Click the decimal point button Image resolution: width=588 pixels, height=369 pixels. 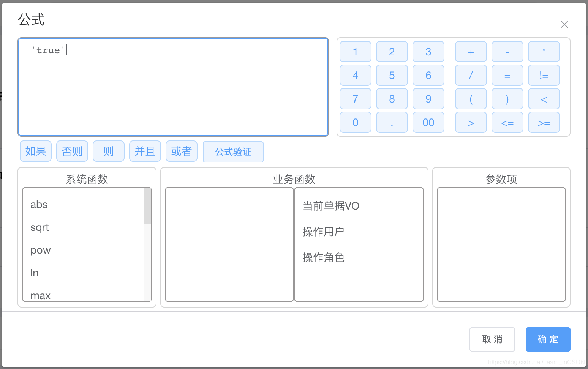pos(392,122)
